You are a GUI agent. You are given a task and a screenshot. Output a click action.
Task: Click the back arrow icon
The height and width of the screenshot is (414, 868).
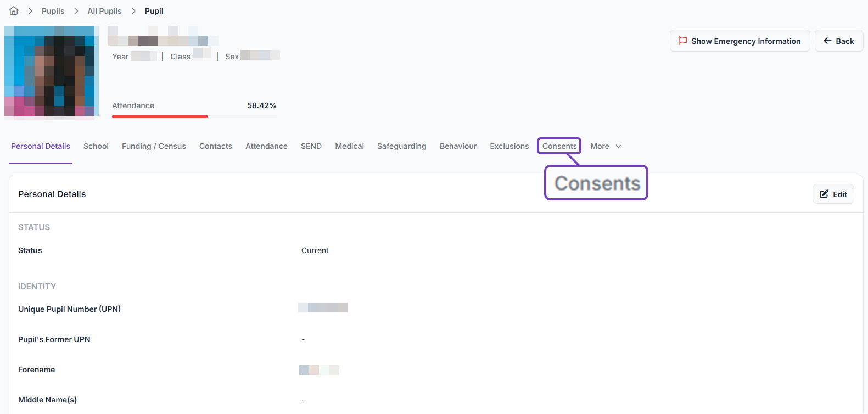827,41
